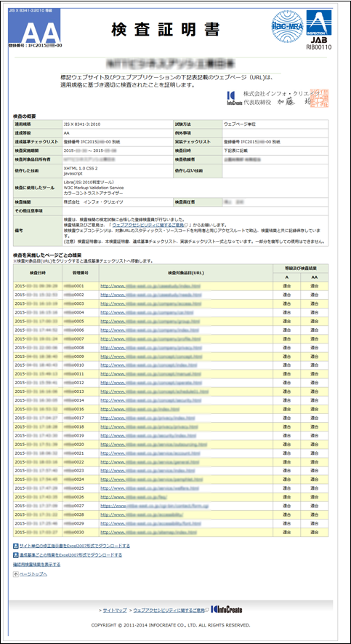Screen dimensions: 351x644
Task: Click the JIS X 8341-3:2010 value in 適用規格 row
Action: click(81, 124)
